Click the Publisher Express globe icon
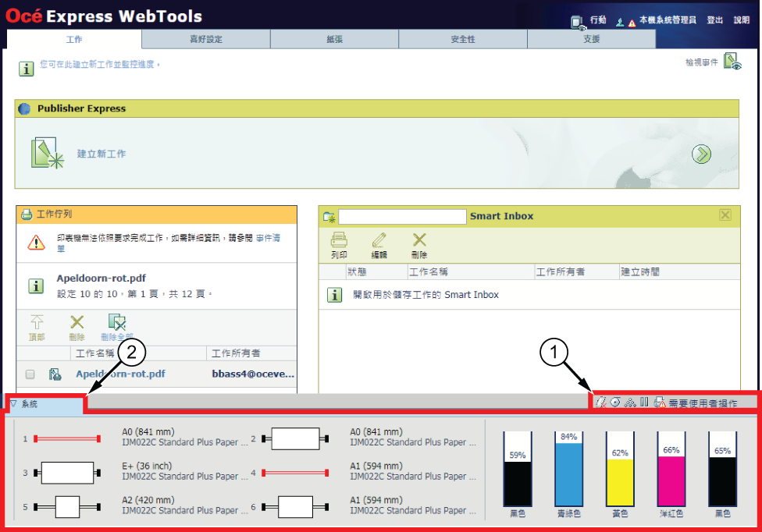 point(24,108)
